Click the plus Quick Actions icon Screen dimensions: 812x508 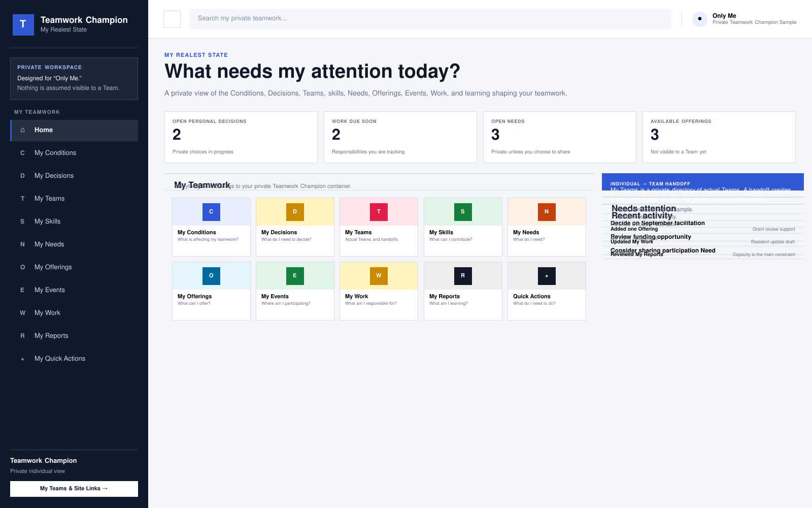547,276
